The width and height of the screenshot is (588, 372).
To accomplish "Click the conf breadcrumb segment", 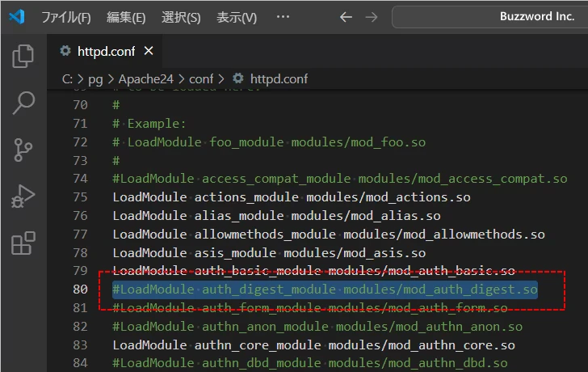I will point(201,78).
